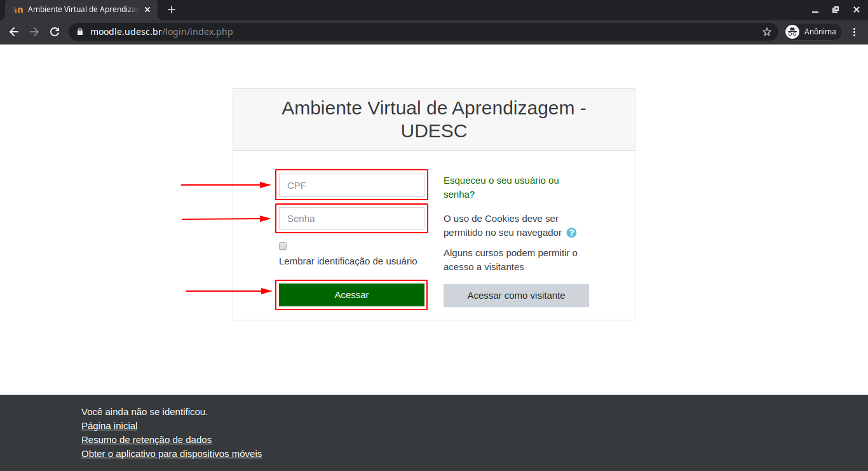Open the Chrome three-dot menu

pyautogui.click(x=855, y=32)
